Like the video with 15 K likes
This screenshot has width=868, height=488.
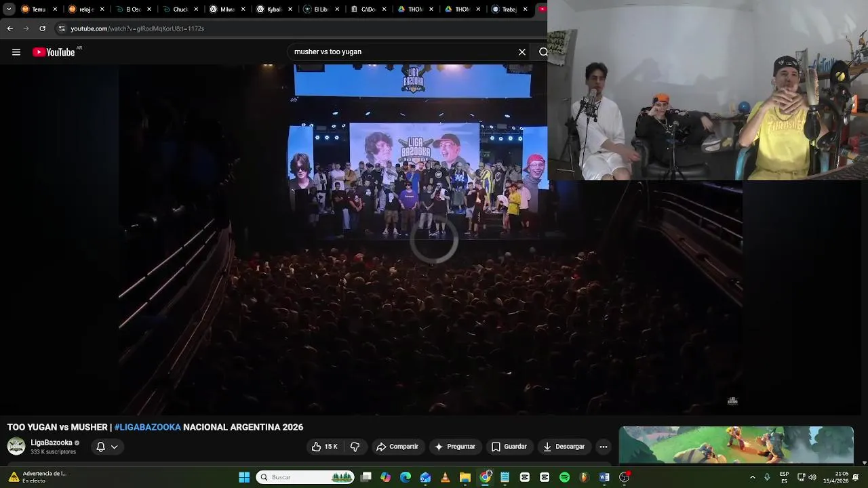[x=324, y=447]
